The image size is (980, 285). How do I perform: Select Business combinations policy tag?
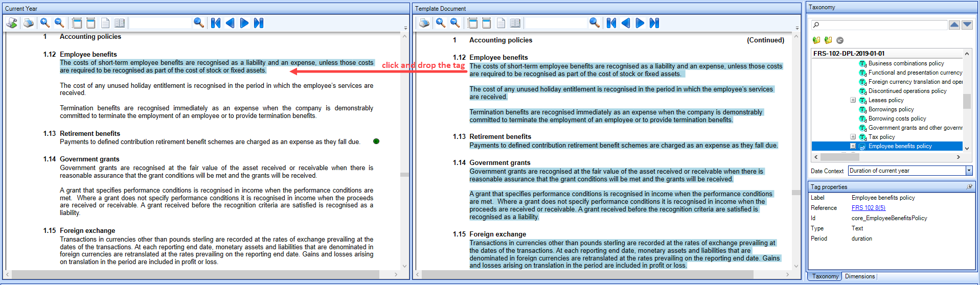pyautogui.click(x=906, y=63)
